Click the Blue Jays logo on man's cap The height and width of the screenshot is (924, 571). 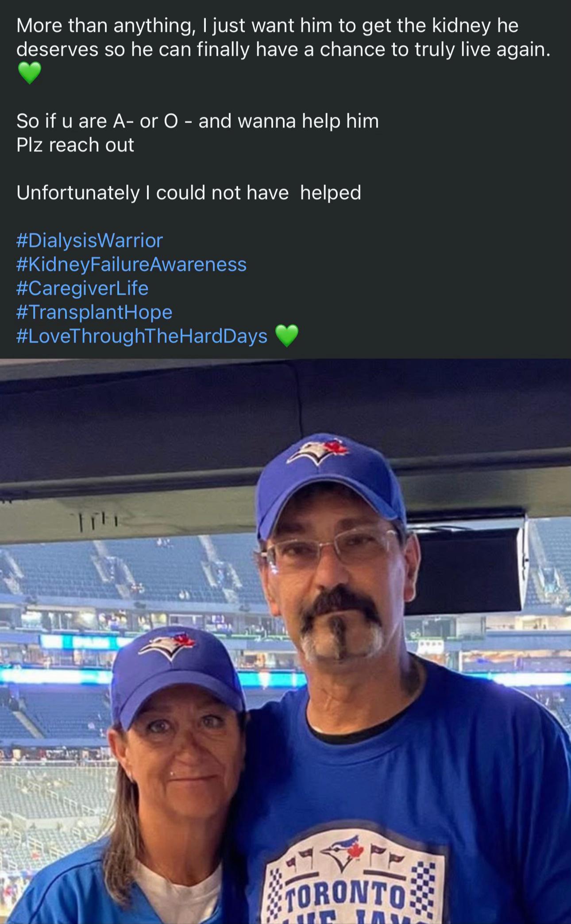tap(318, 450)
